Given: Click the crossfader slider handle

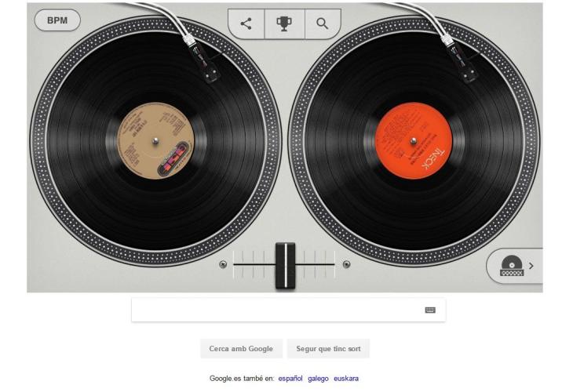Looking at the screenshot, I should (286, 266).
